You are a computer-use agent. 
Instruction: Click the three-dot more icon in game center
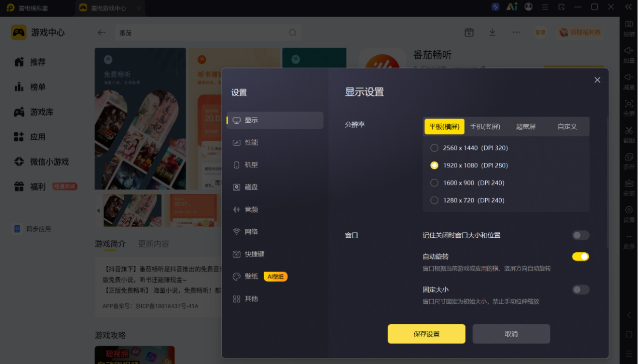click(516, 32)
